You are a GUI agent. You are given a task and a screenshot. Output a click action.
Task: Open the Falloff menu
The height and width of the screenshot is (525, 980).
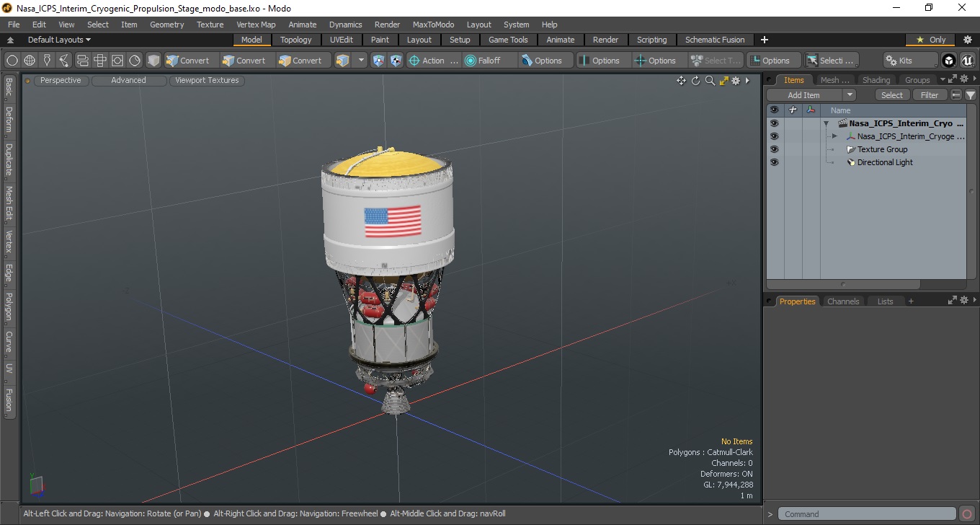click(490, 61)
